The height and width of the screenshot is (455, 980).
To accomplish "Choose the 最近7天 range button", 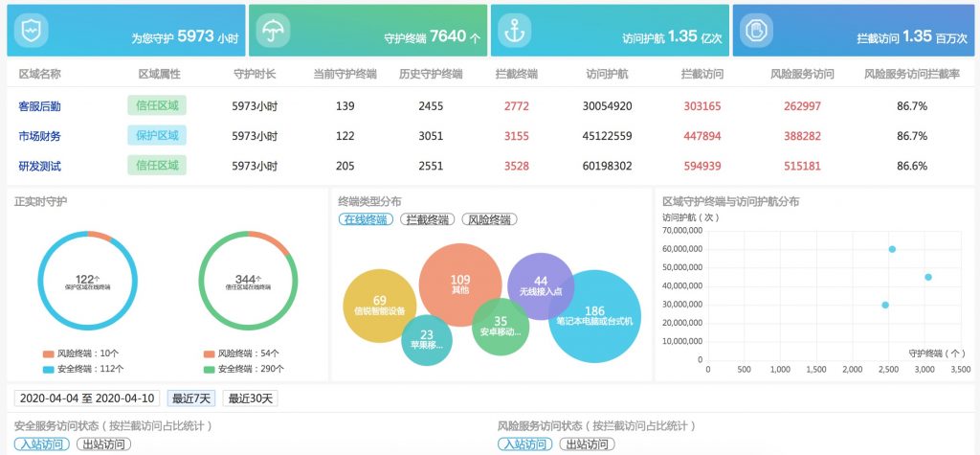I will point(191,398).
